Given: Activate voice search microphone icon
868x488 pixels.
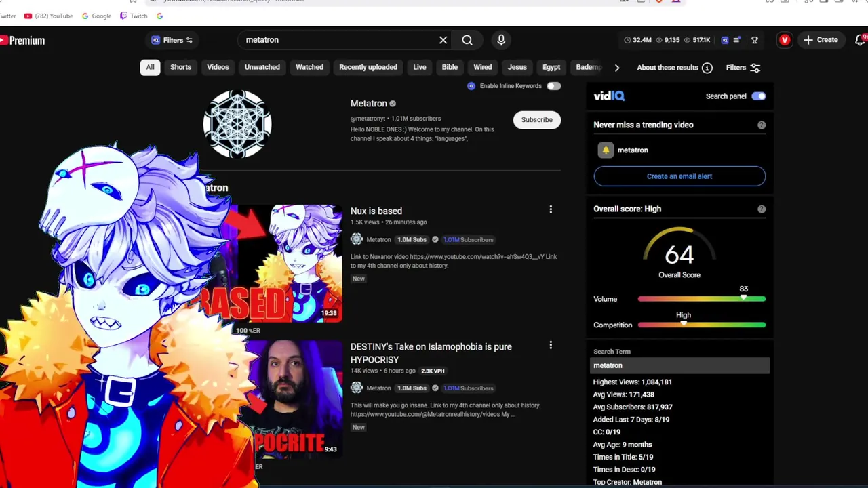Looking at the screenshot, I should coord(501,40).
